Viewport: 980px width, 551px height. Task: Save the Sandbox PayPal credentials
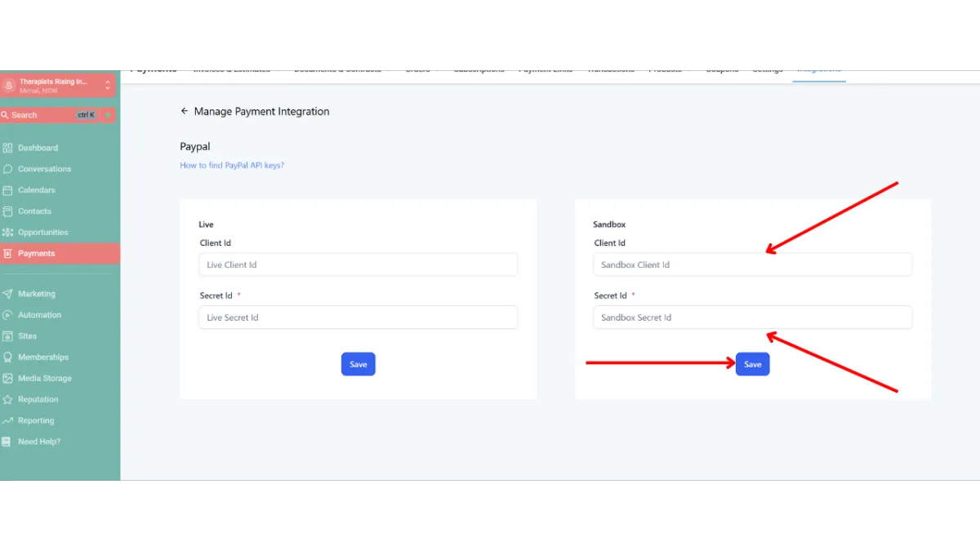[x=753, y=364]
